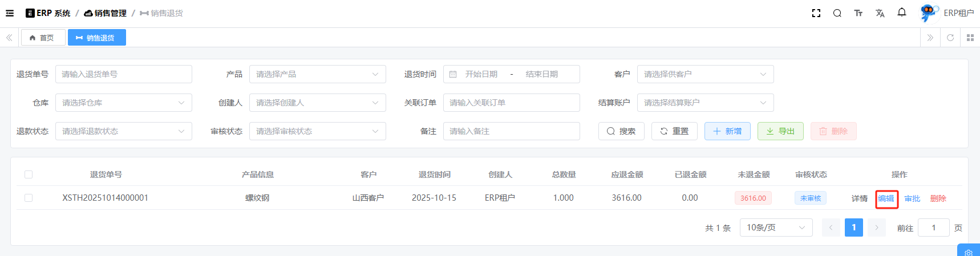Enter fullscreen mode via top bar icon

click(x=816, y=13)
